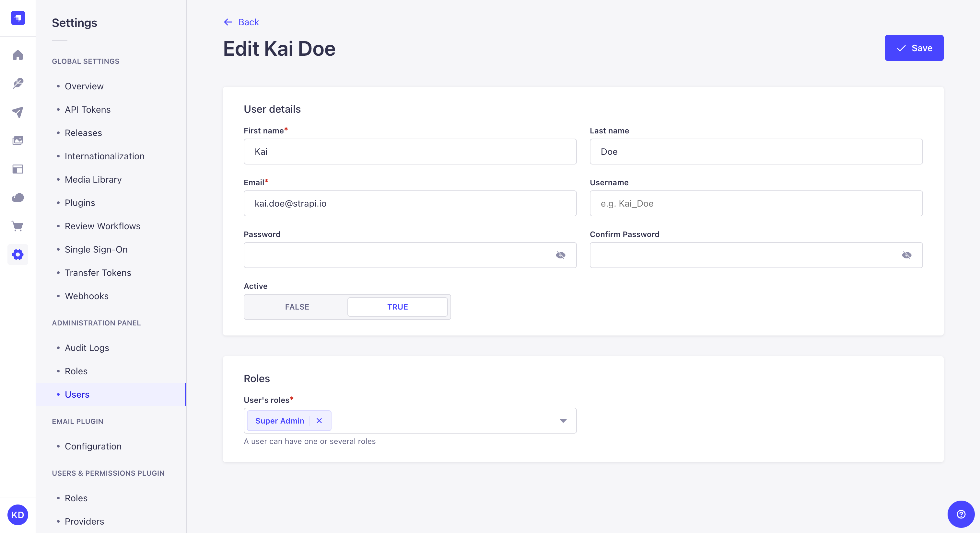Open the KD user avatar menu

point(17,515)
